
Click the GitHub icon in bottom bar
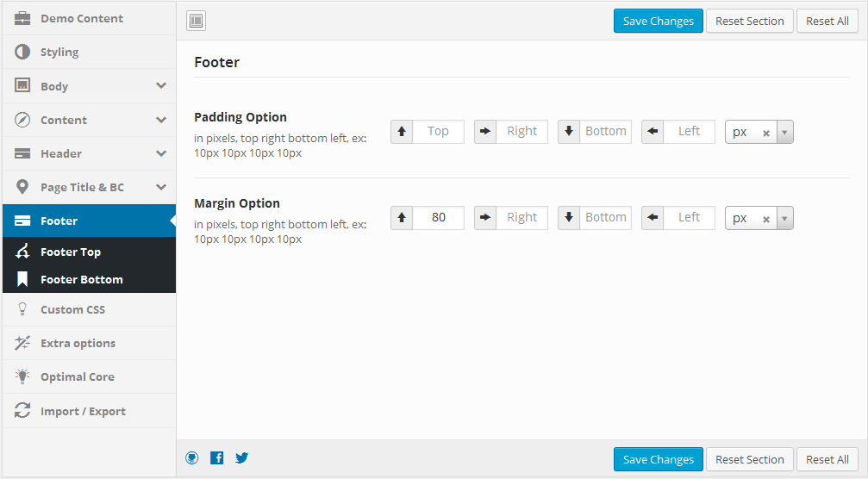coord(192,458)
